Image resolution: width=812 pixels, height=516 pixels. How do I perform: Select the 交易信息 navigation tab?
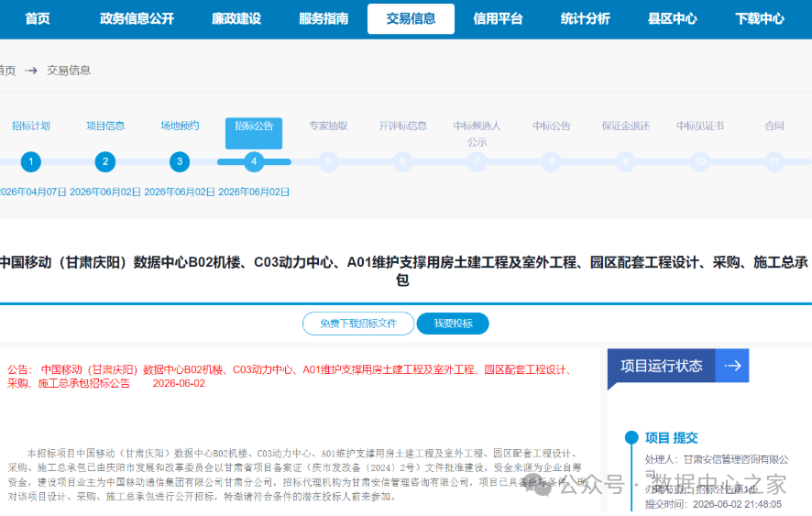click(x=411, y=18)
